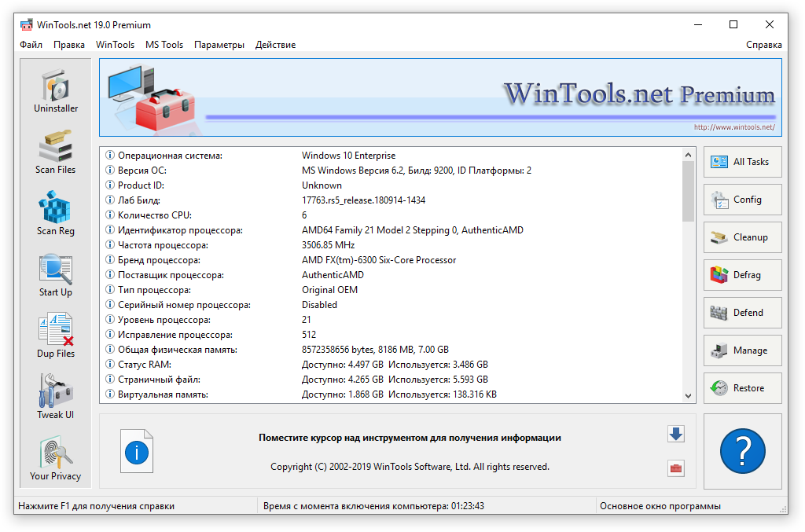The width and height of the screenshot is (805, 532).
Task: Select the Уровень процессора row
Action: 392,320
